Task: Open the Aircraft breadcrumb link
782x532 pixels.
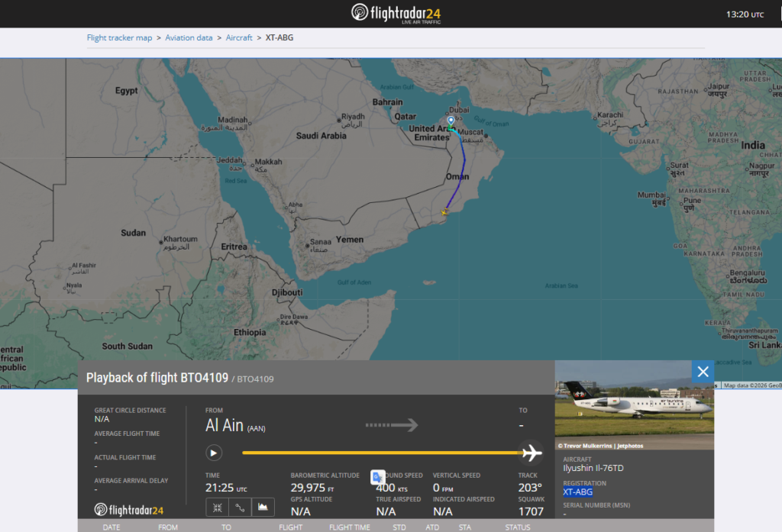Action: pos(239,38)
